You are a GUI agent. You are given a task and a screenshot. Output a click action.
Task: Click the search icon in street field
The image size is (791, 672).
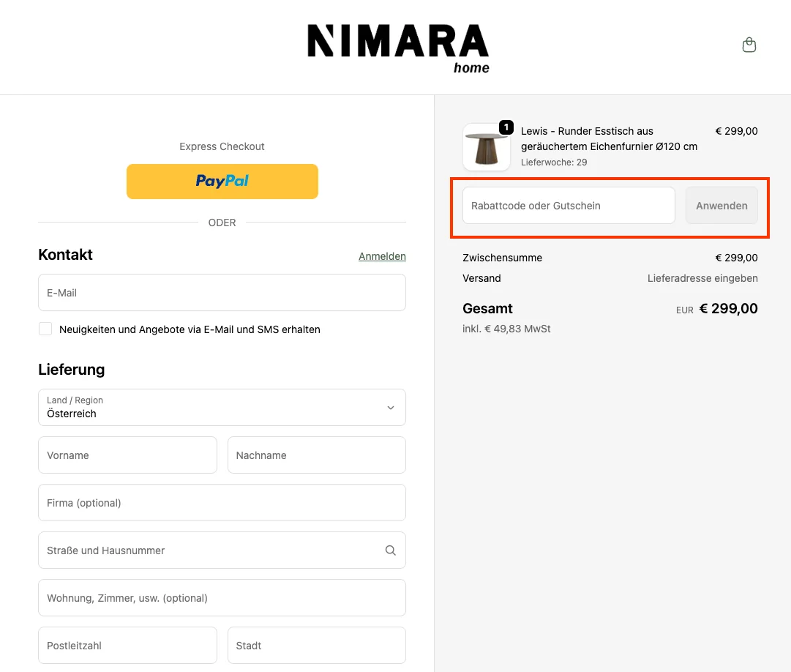[x=391, y=550]
